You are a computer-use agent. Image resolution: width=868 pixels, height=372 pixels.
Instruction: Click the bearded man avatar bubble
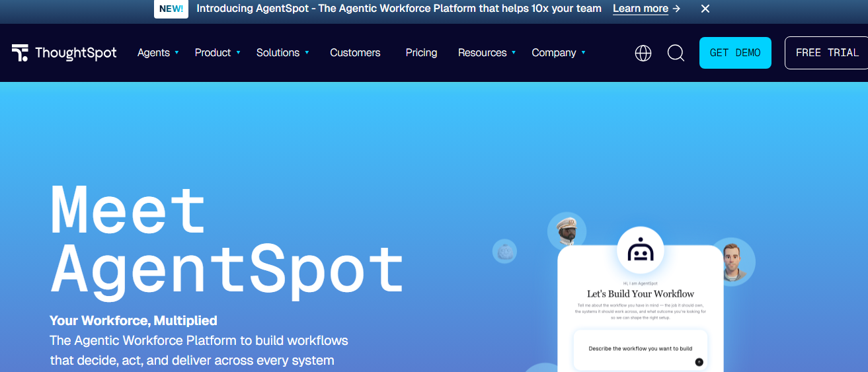(731, 261)
